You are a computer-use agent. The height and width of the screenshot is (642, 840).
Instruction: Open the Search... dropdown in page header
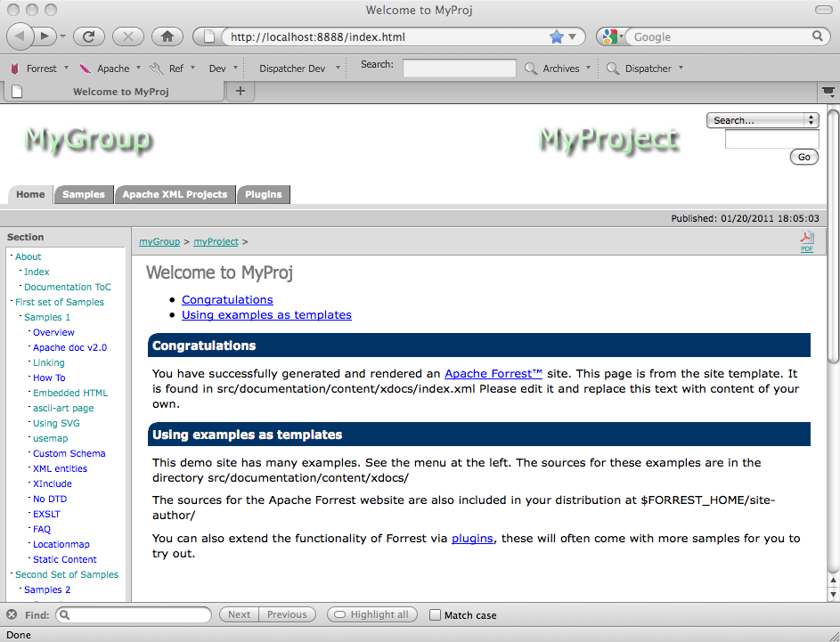pyautogui.click(x=762, y=120)
